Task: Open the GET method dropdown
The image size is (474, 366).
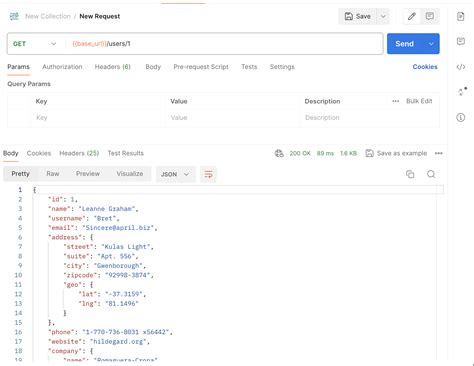Action: [x=35, y=44]
